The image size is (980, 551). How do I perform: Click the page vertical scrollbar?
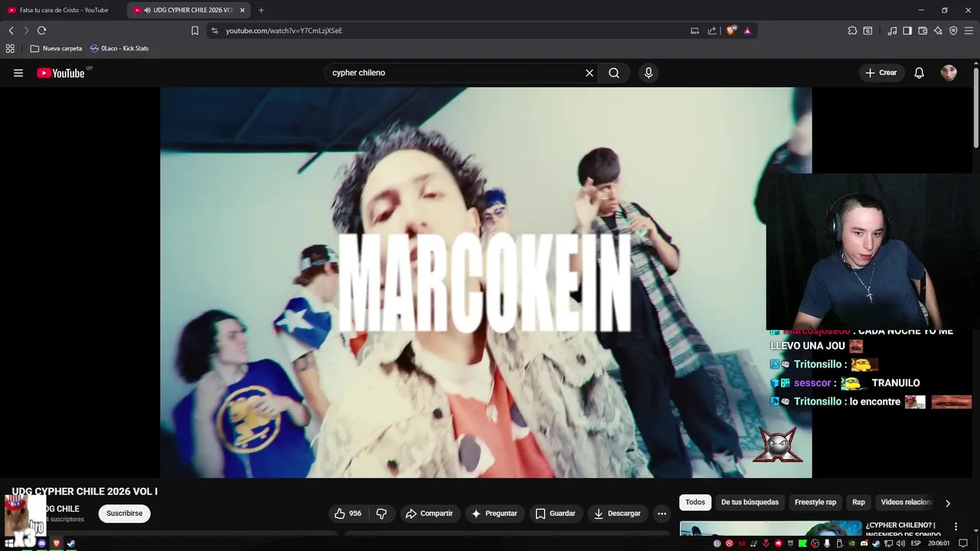tap(976, 107)
